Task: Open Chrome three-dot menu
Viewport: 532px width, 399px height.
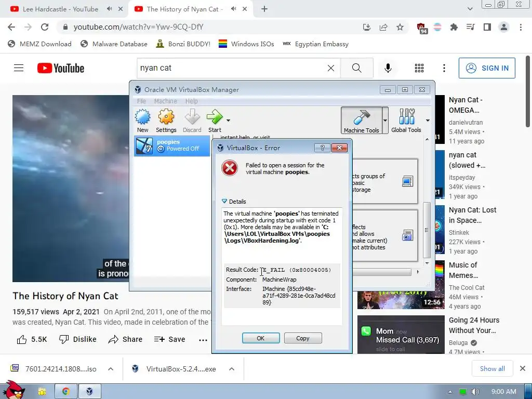Action: click(521, 27)
